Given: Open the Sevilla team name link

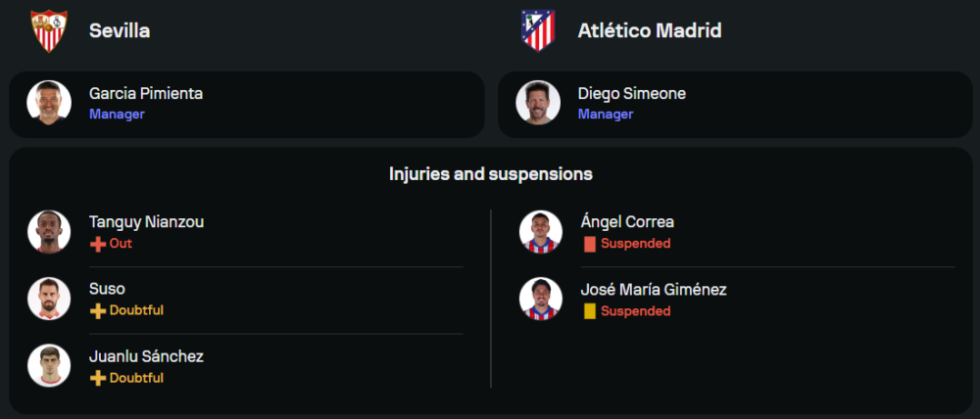Looking at the screenshot, I should point(120,31).
